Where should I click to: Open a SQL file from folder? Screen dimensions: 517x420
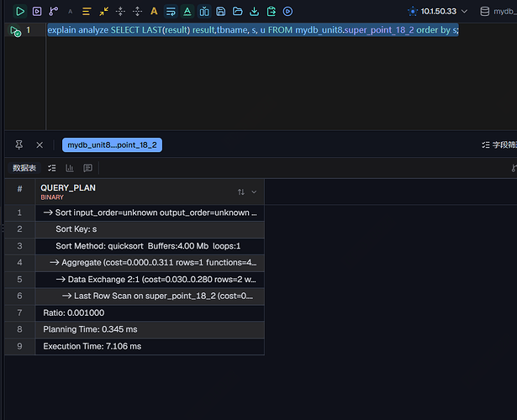[237, 12]
